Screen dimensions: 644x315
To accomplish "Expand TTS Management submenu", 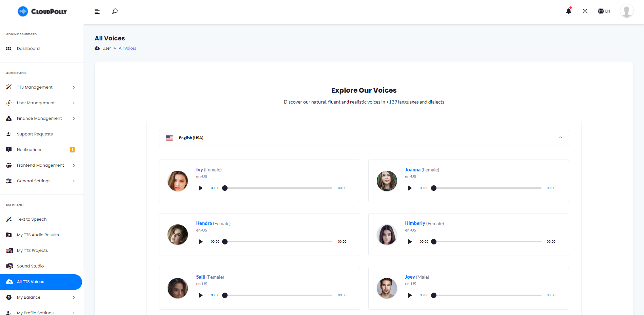I will [x=74, y=87].
